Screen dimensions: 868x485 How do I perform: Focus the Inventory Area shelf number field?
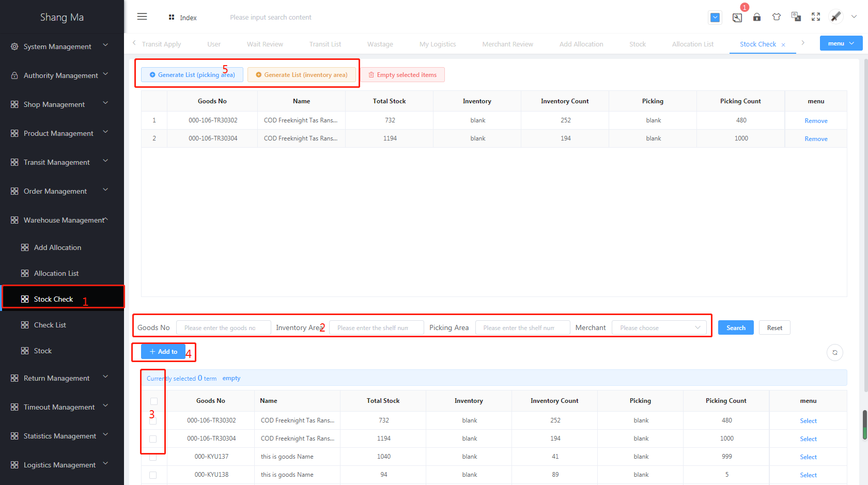coord(377,327)
